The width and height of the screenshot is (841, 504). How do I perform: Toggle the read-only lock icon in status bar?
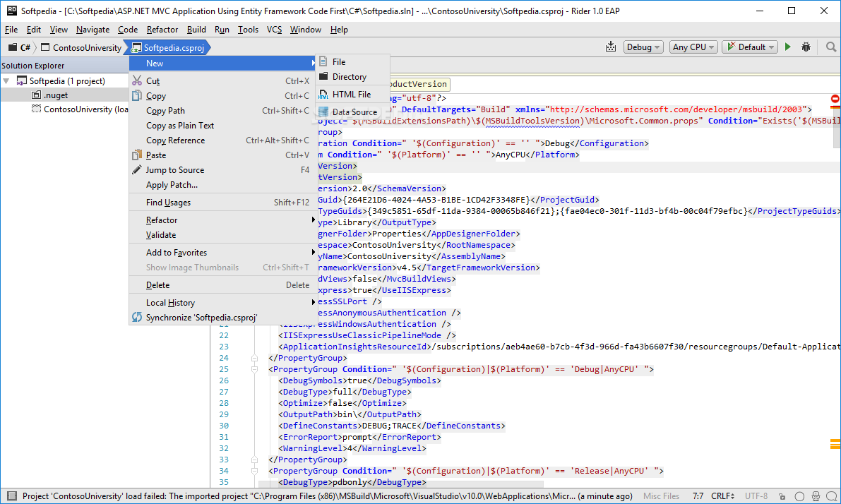pos(782,496)
